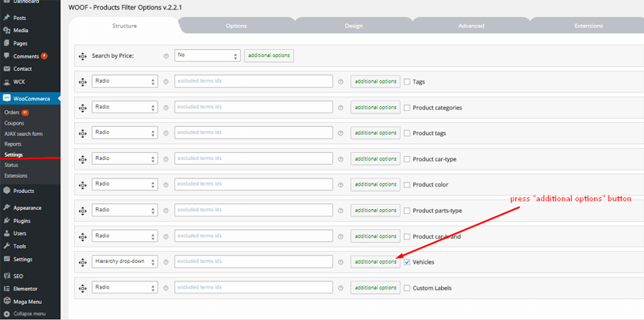Viewport: 644px width, 320px height.
Task: Click the Products box icon in sidebar
Action: coord(6,191)
